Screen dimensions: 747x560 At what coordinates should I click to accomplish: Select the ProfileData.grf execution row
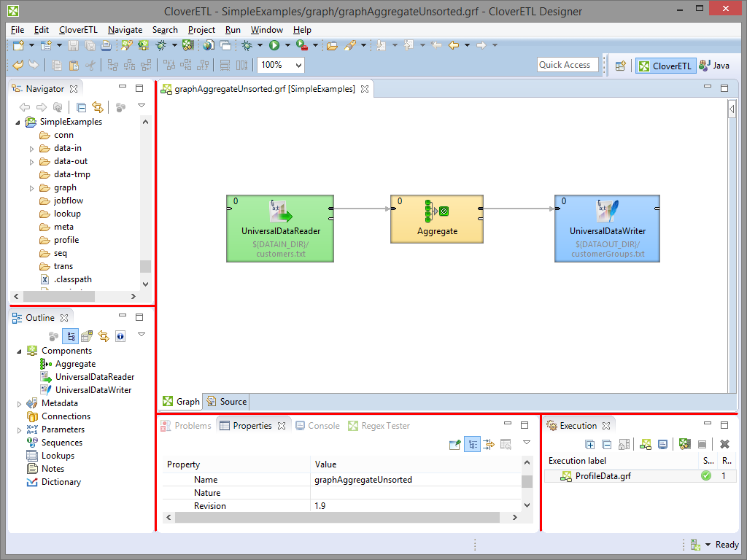click(x=640, y=475)
